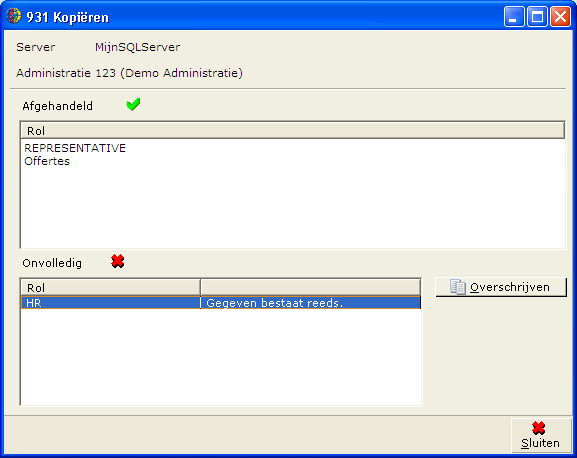This screenshot has height=458, width=577.
Task: Select the HR row in Onvolledig list
Action: click(x=221, y=303)
